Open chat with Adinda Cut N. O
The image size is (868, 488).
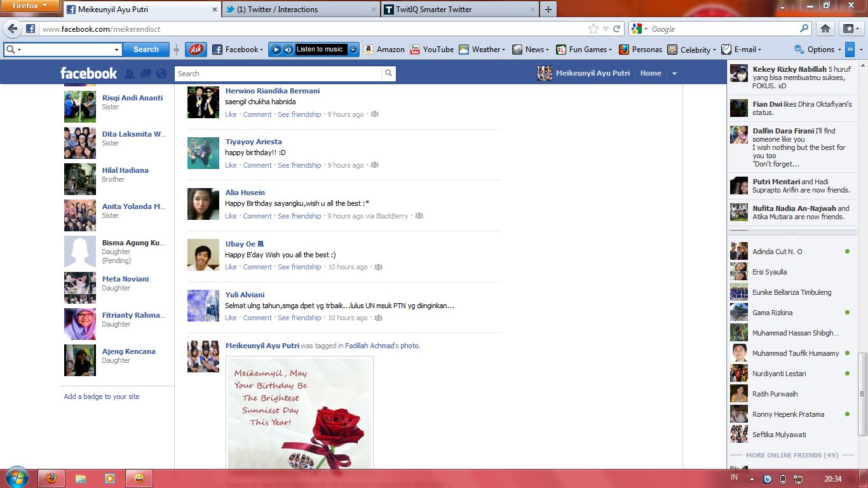tap(791, 252)
